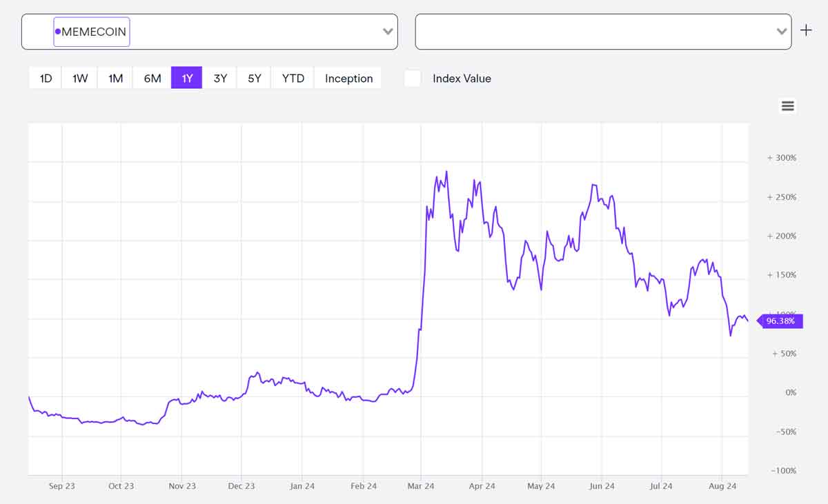Click the chart peak in March 24
Viewport: 828px width, 504px height.
point(446,172)
